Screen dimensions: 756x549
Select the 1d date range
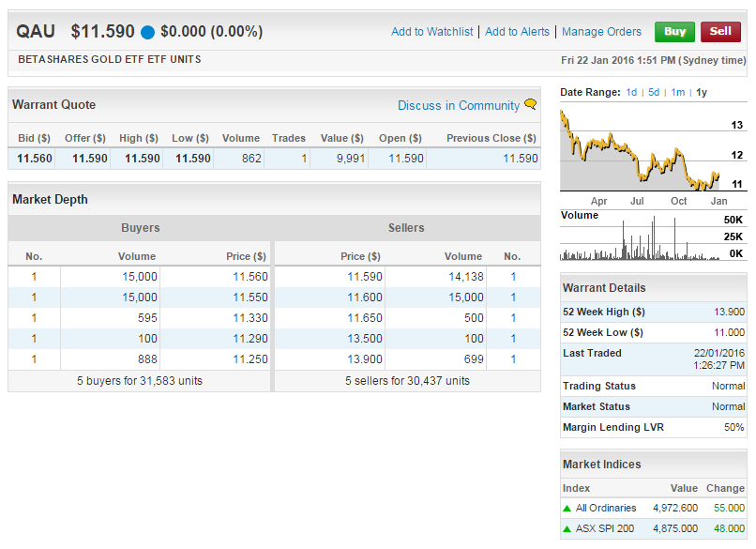(631, 92)
